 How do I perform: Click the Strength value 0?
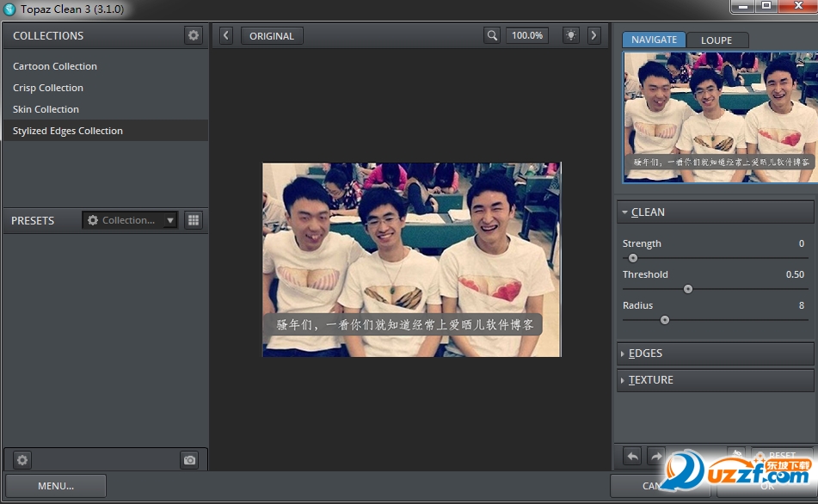(x=802, y=243)
